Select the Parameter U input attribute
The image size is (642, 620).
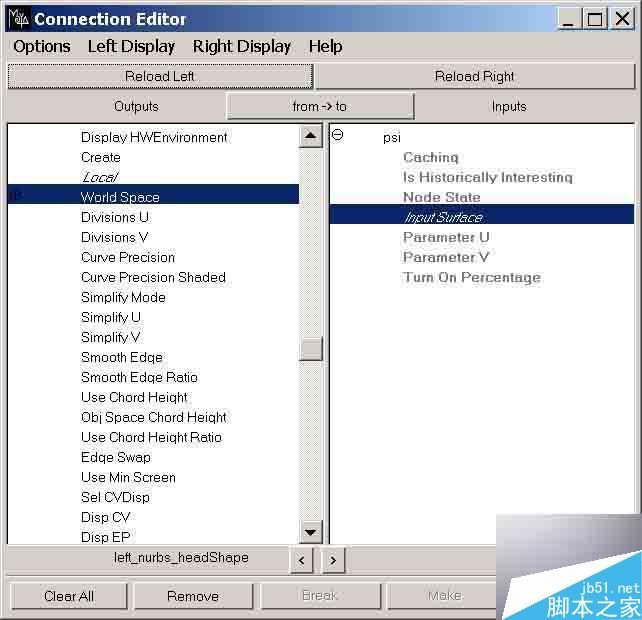[446, 237]
